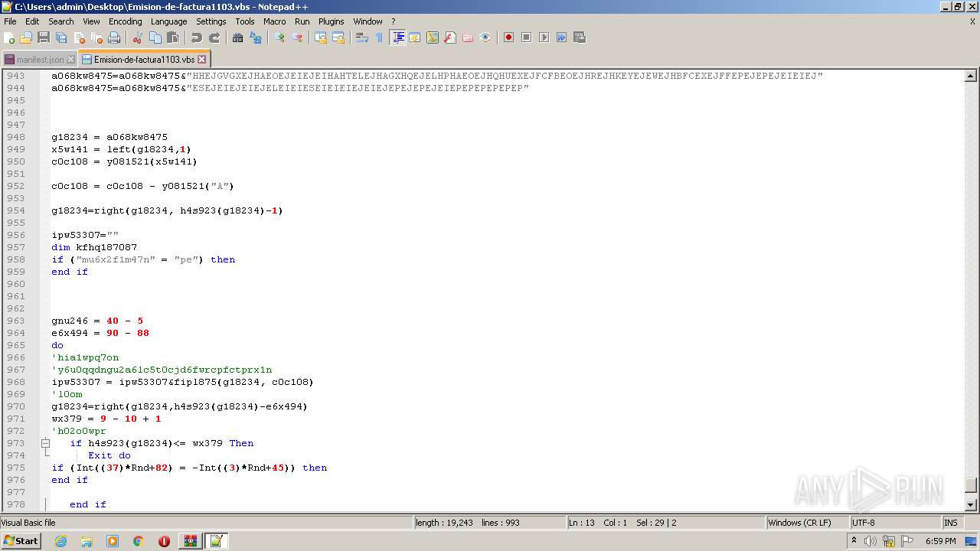Toggle synchronized horizontal scrolling

[338, 37]
